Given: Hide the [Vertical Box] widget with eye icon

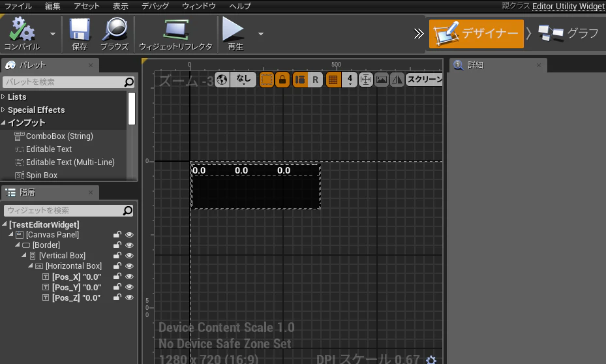Looking at the screenshot, I should (x=129, y=256).
